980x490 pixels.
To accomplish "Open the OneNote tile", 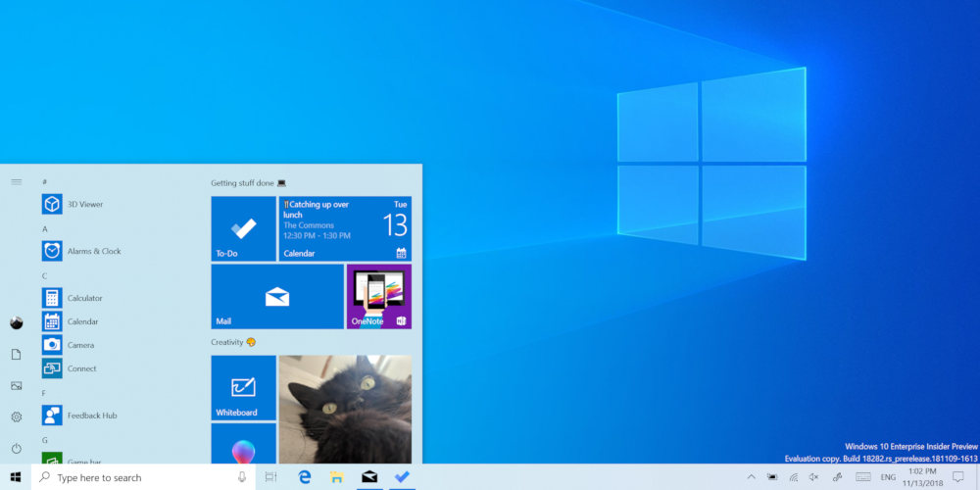I will click(379, 296).
